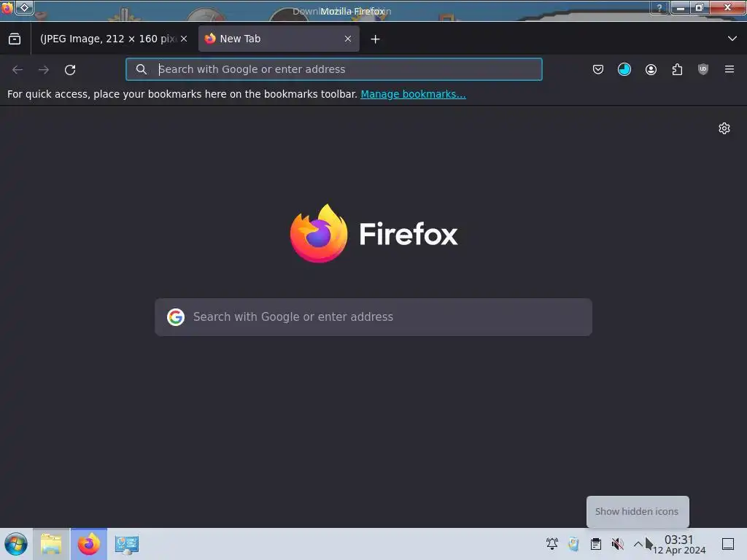Open the Start menu orb

click(16, 544)
